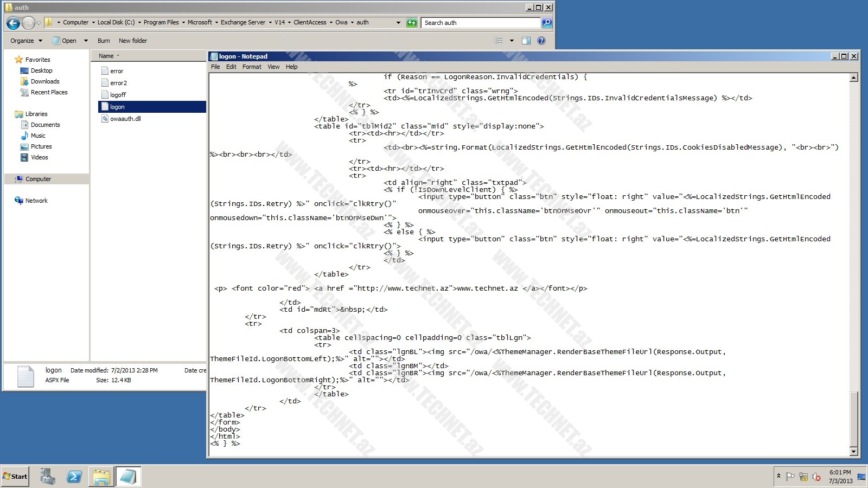Click the refresh icon beside address bar
The image size is (868, 488).
pyautogui.click(x=412, y=23)
